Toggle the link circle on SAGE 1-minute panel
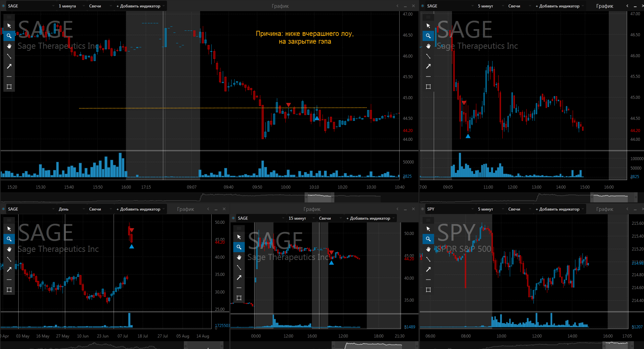644x349 pixels. (3, 6)
